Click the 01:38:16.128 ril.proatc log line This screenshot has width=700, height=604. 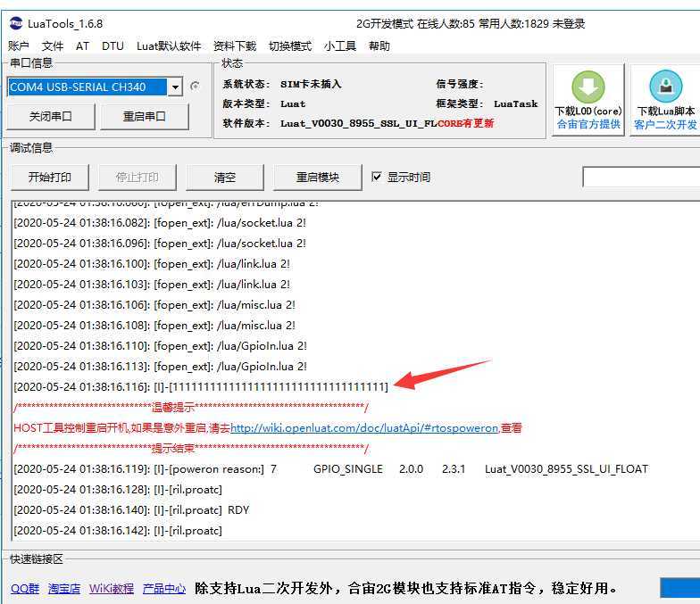coord(118,489)
